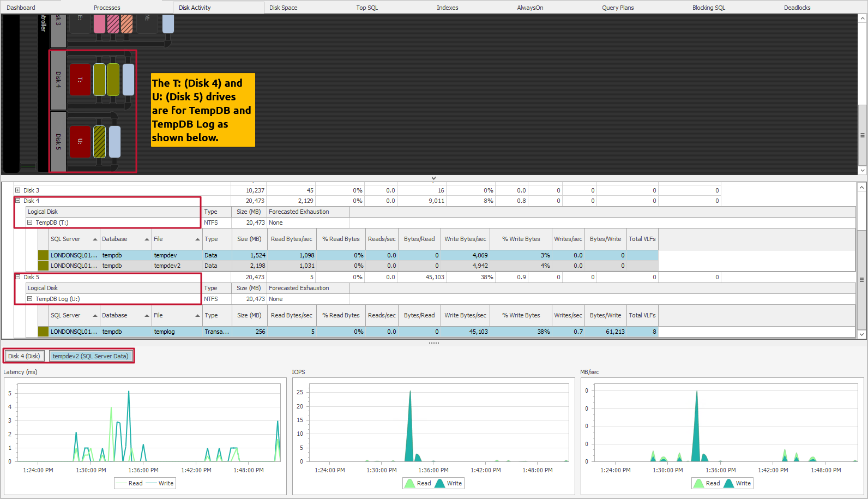This screenshot has width=868, height=499.
Task: Collapse the TempDB Log (U:) logical disk
Action: tap(29, 299)
